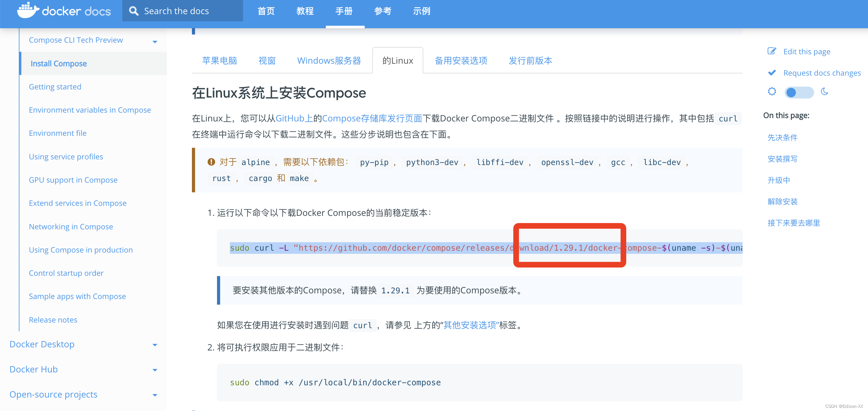
Task: Click the Request docs changes checkmark icon
Action: [x=772, y=73]
